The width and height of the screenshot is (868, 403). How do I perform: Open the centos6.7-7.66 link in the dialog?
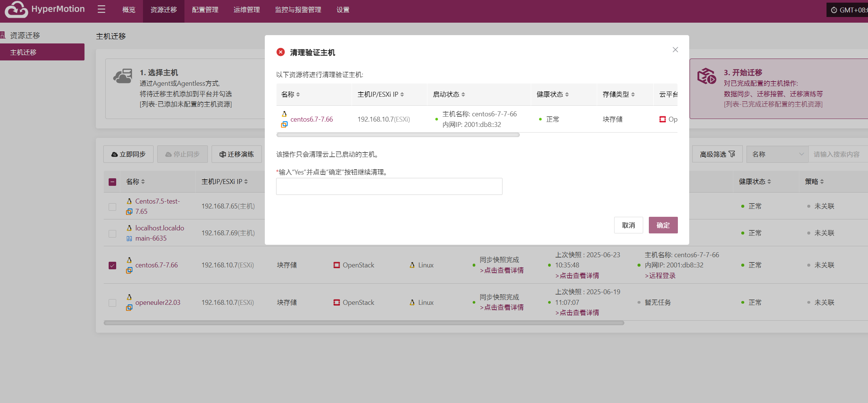click(x=312, y=119)
